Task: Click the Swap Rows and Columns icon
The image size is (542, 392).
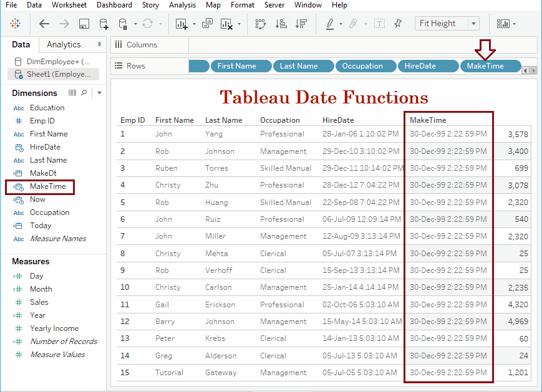Action: pos(260,23)
